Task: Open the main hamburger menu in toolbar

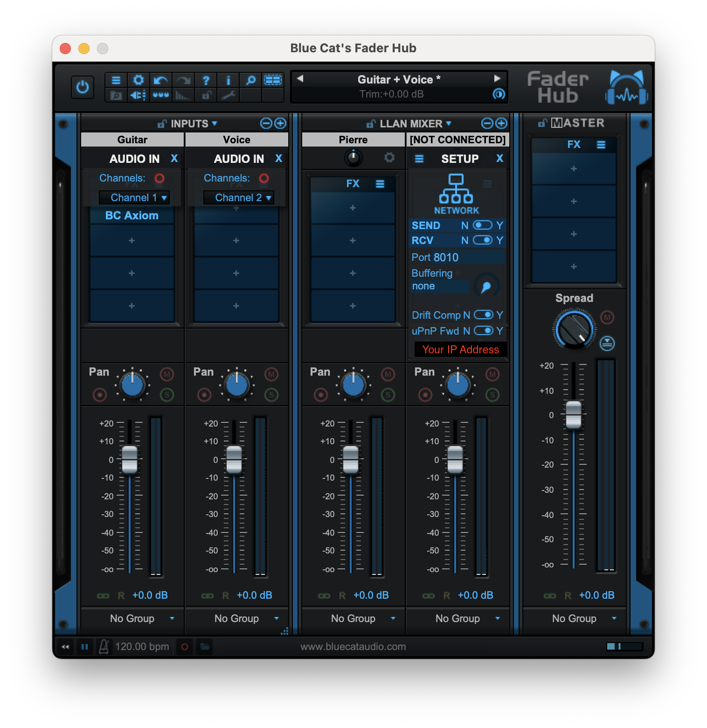Action: [x=116, y=80]
